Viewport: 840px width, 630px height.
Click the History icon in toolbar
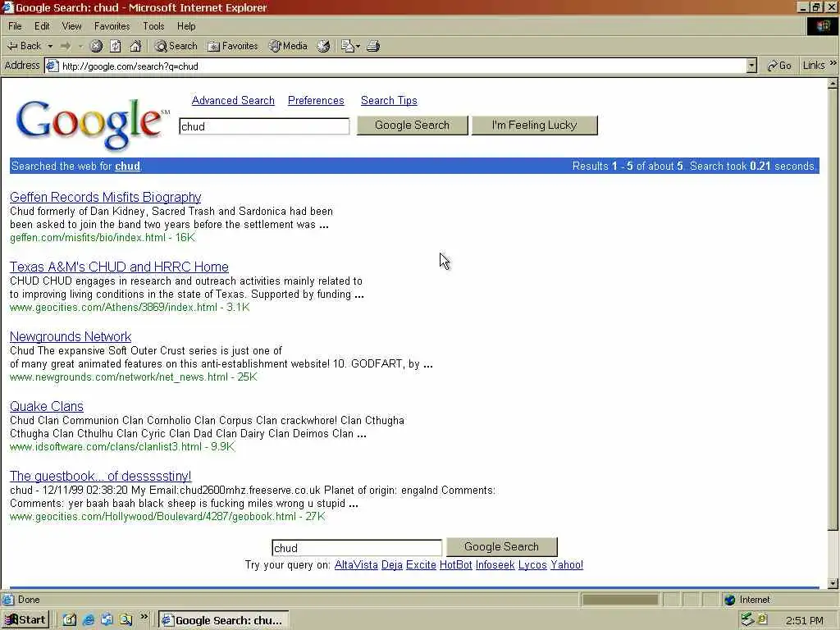pos(323,46)
